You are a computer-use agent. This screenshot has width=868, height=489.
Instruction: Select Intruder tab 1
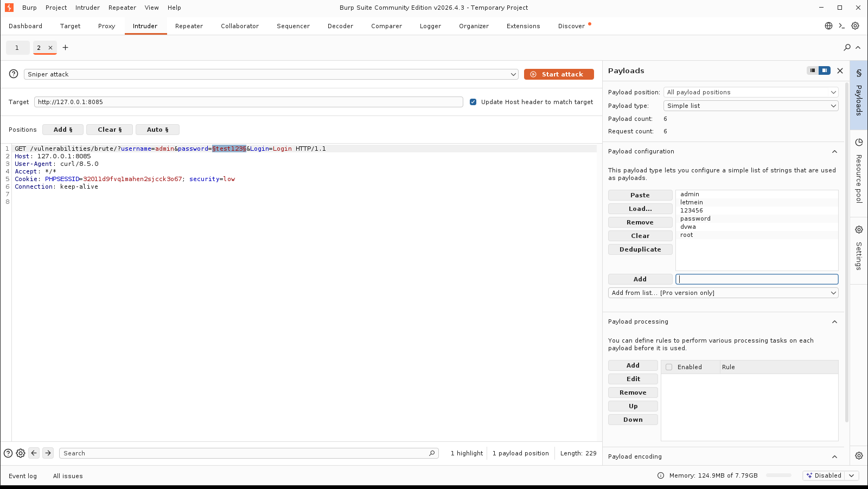click(x=17, y=48)
